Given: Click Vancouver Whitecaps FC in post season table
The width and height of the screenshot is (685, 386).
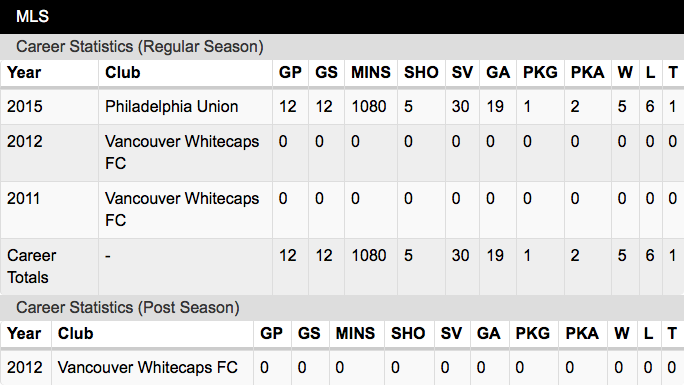Looking at the screenshot, I should pyautogui.click(x=148, y=368).
